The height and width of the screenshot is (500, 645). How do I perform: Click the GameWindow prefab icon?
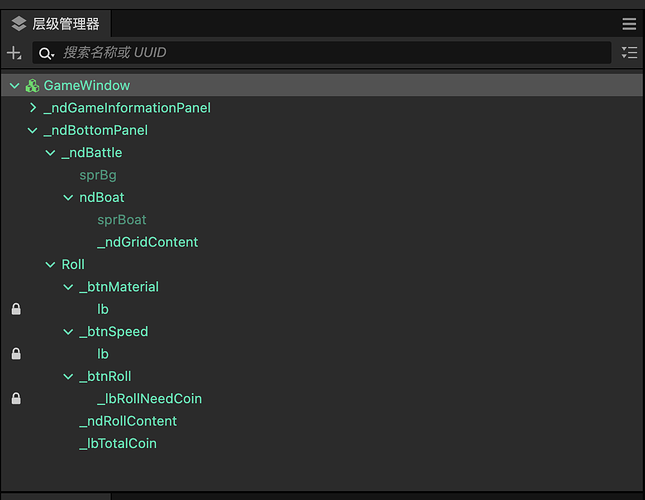tap(32, 86)
